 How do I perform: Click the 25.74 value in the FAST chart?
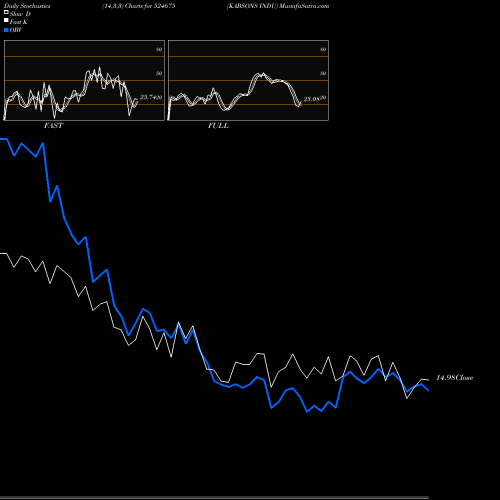[x=148, y=97]
